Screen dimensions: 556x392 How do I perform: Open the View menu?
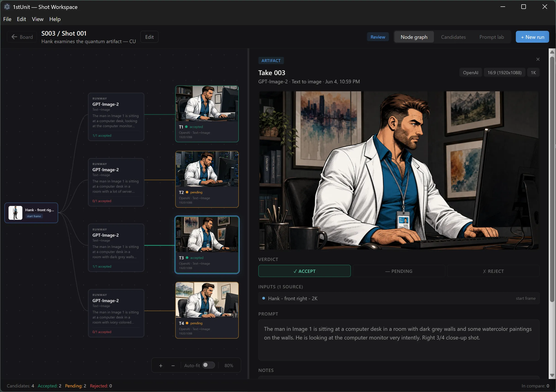pyautogui.click(x=37, y=19)
